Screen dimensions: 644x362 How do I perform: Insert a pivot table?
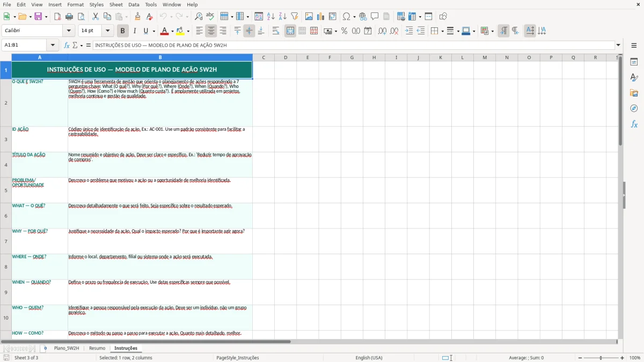click(x=333, y=17)
